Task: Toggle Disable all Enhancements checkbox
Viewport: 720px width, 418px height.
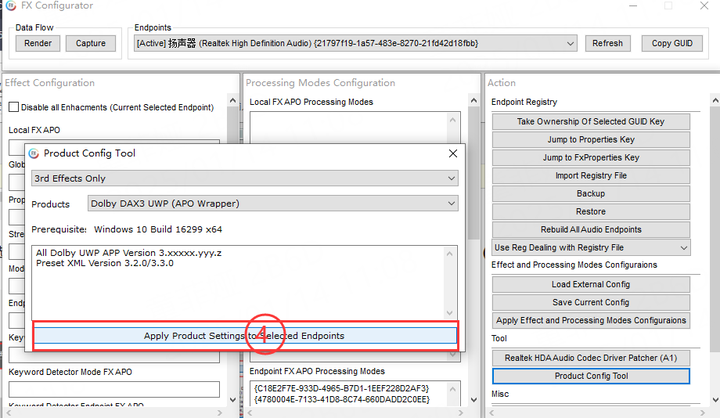Action: [x=14, y=107]
